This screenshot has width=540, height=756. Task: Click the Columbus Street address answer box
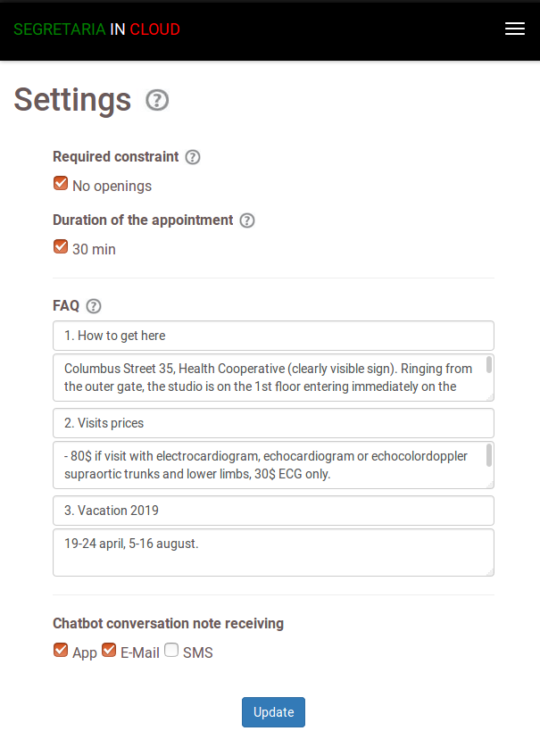[268, 378]
